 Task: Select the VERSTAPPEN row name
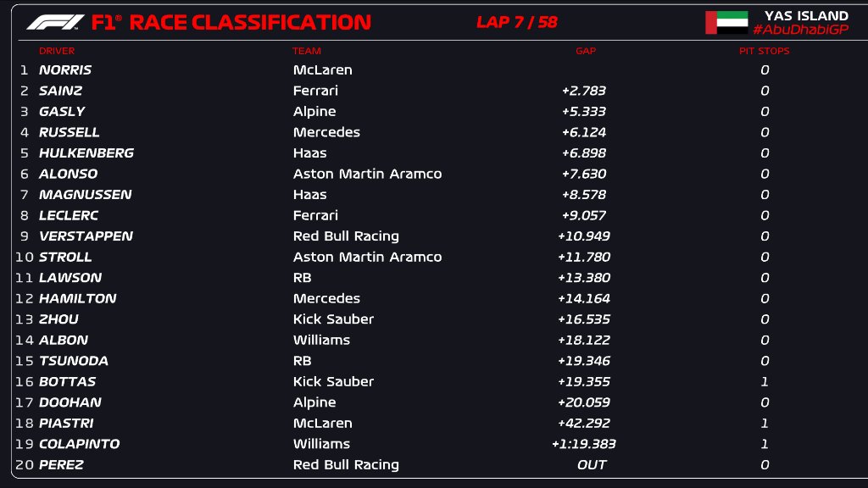(86, 236)
